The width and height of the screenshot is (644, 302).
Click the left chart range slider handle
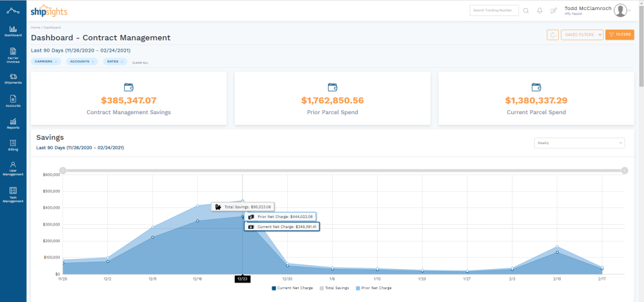pyautogui.click(x=62, y=170)
